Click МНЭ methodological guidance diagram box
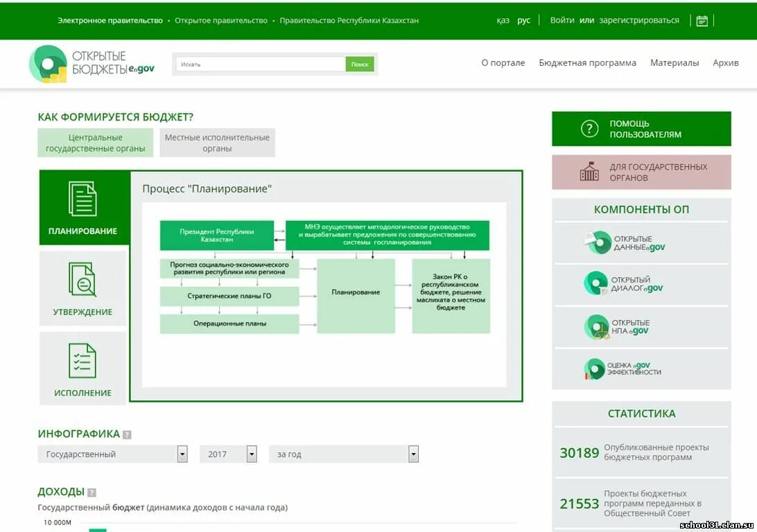 click(x=388, y=235)
